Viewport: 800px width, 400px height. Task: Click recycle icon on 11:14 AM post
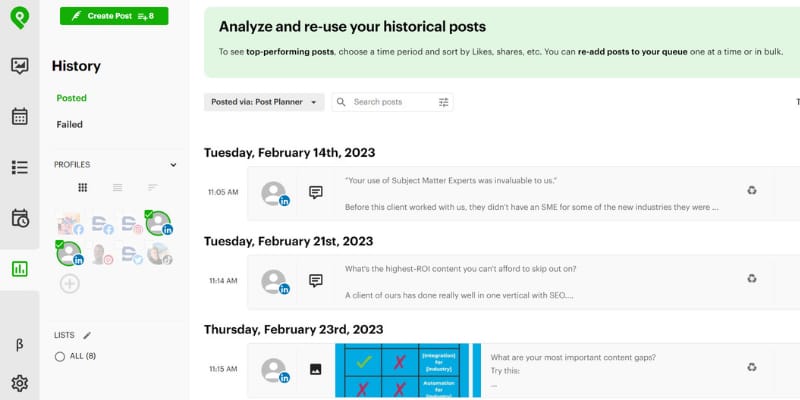point(752,279)
